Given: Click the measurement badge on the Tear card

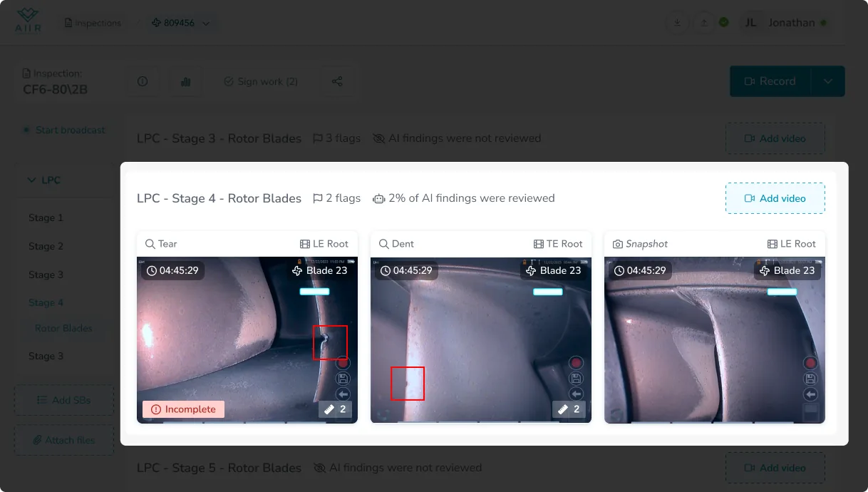Looking at the screenshot, I should pyautogui.click(x=335, y=409).
